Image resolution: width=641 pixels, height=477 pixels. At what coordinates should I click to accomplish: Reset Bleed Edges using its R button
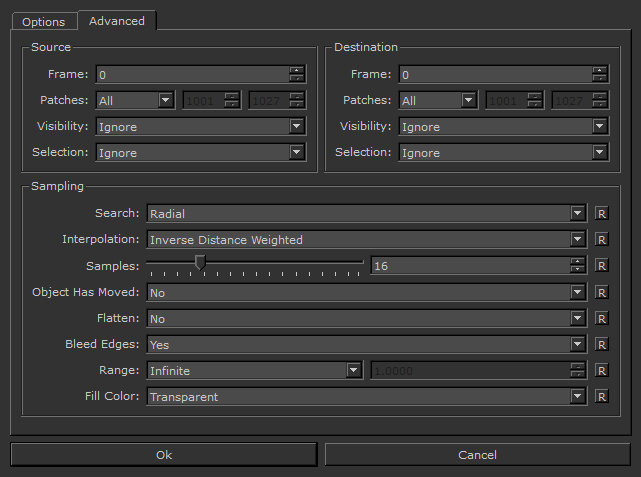tap(602, 345)
